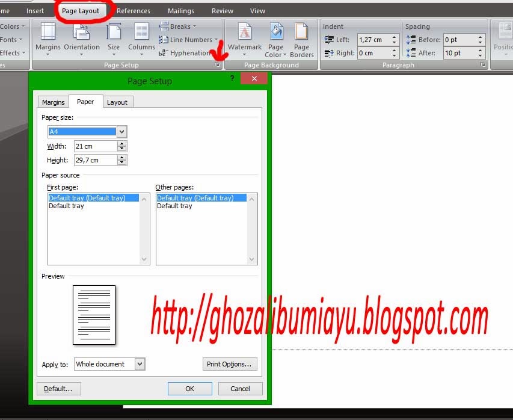Switch to the References ribbon tab
Screen dimensions: 513x420
134,11
